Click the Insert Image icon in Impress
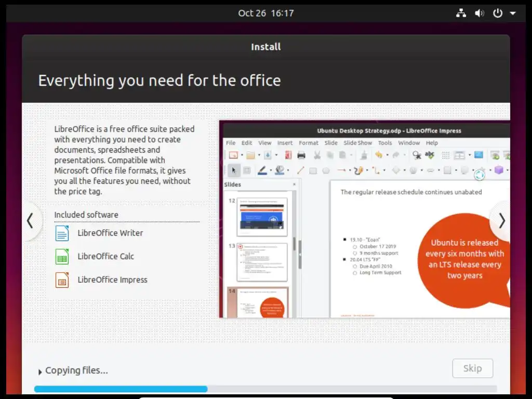The width and height of the screenshot is (532, 399). click(x=478, y=155)
